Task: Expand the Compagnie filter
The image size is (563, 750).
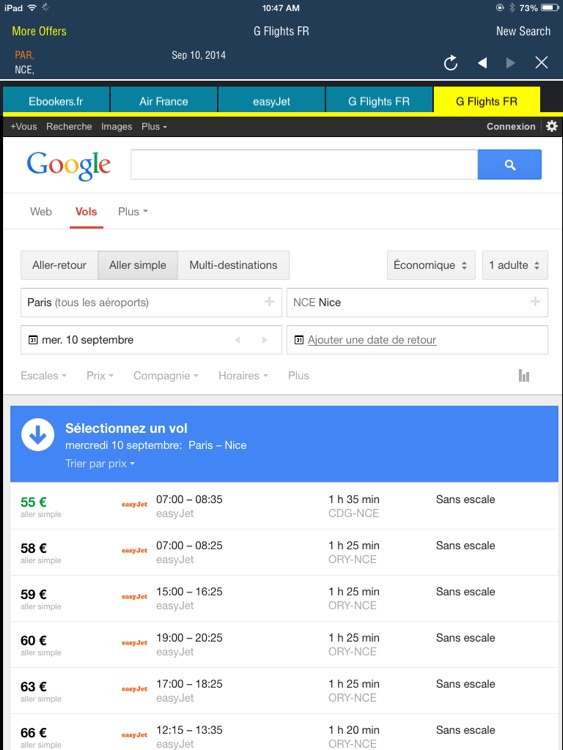Action: 166,375
